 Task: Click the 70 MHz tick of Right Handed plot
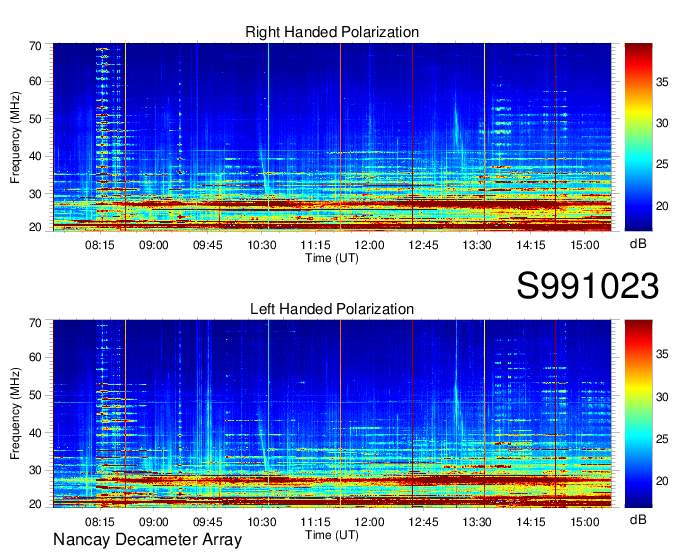[x=35, y=46]
